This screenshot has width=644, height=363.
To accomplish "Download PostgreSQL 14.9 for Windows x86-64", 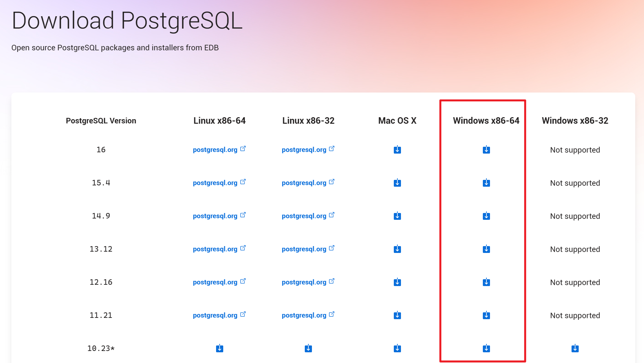I will (486, 216).
